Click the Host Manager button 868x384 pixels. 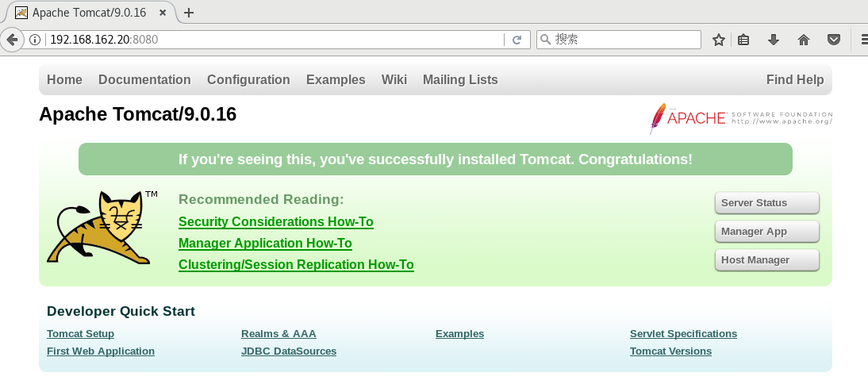(766, 260)
